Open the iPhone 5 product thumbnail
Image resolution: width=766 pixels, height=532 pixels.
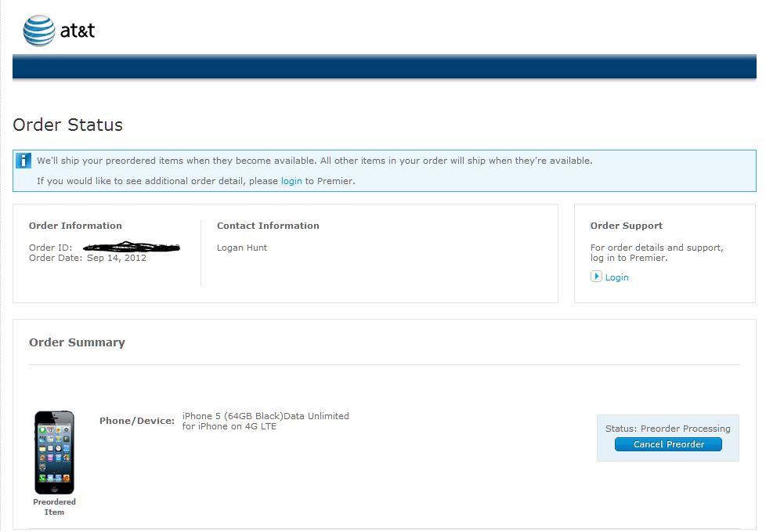54,452
